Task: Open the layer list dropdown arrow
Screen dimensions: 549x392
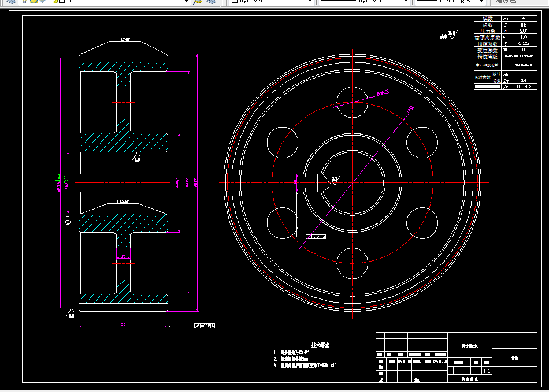Action: (186, 1)
